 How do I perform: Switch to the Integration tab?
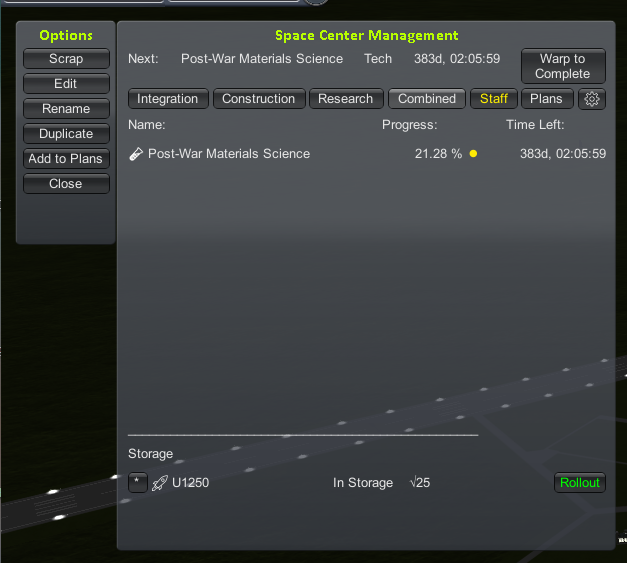(168, 99)
